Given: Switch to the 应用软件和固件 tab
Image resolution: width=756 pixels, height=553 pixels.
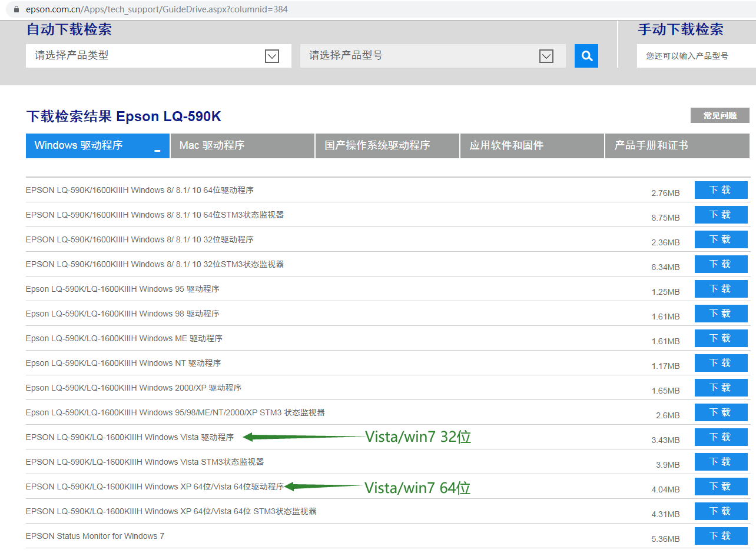Looking at the screenshot, I should (x=532, y=146).
